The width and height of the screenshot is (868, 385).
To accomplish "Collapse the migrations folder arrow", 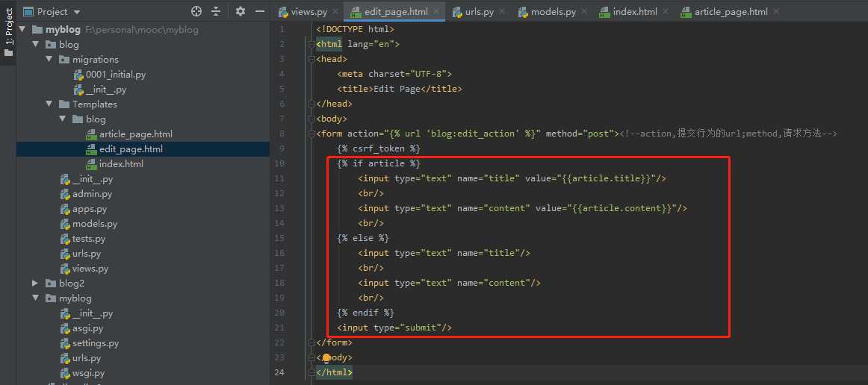I will 49,59.
